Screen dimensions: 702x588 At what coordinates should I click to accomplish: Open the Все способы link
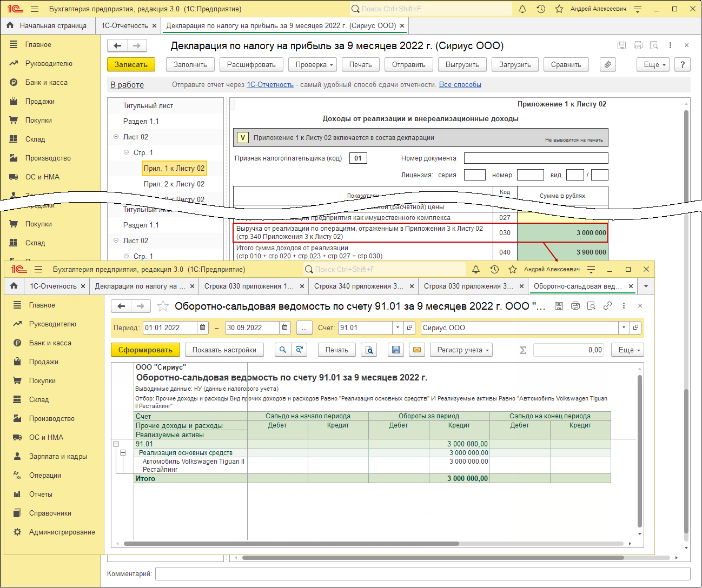(x=460, y=84)
